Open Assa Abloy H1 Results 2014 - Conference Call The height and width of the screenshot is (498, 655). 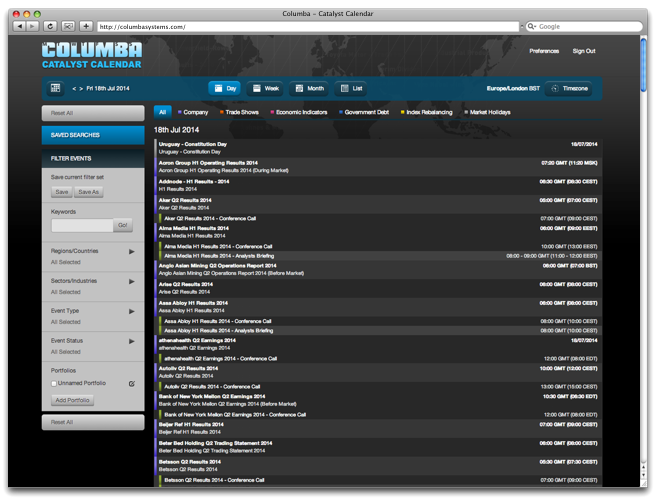pyautogui.click(x=381, y=321)
